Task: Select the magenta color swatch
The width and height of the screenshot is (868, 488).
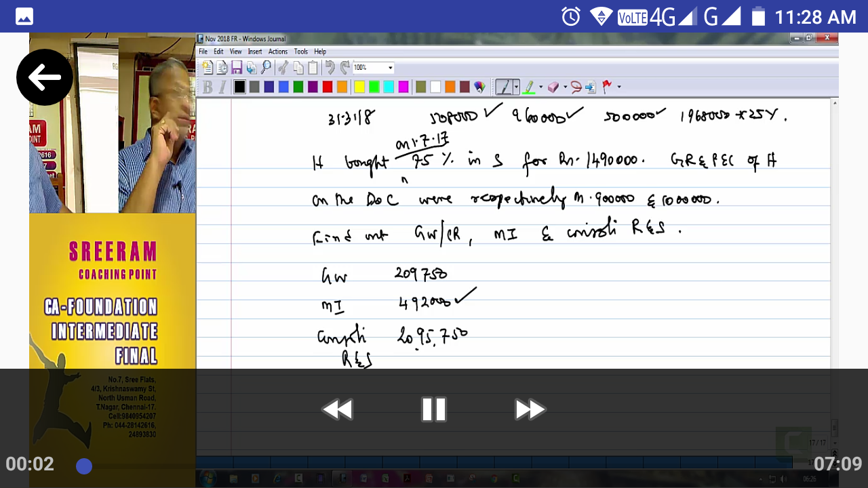Action: [403, 87]
